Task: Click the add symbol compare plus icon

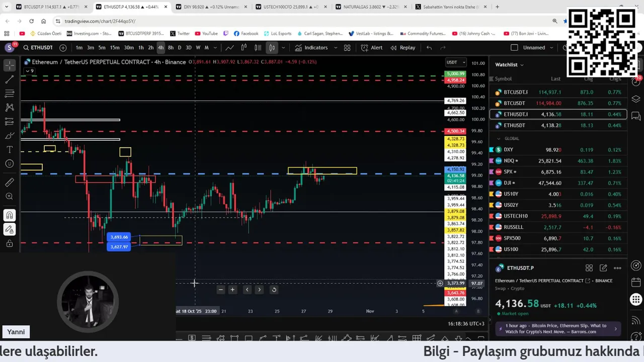Action: (63, 48)
